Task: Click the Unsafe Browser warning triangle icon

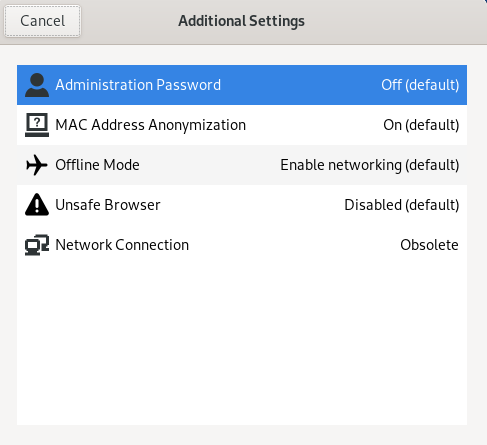Action: click(37, 204)
